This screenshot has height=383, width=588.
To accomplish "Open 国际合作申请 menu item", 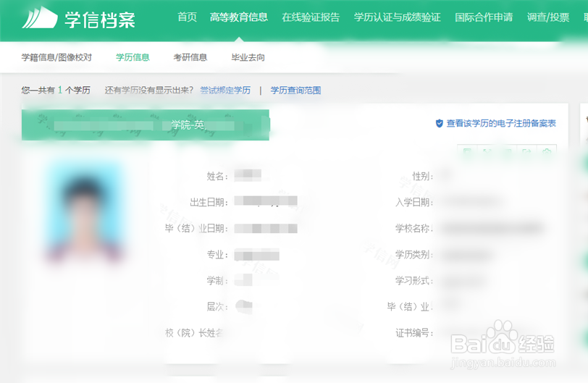I will pyautogui.click(x=484, y=17).
